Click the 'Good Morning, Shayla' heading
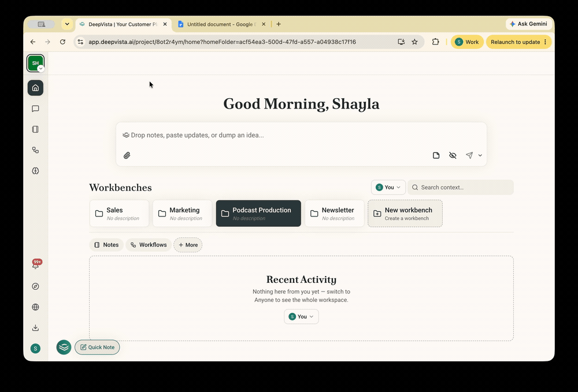 point(301,104)
